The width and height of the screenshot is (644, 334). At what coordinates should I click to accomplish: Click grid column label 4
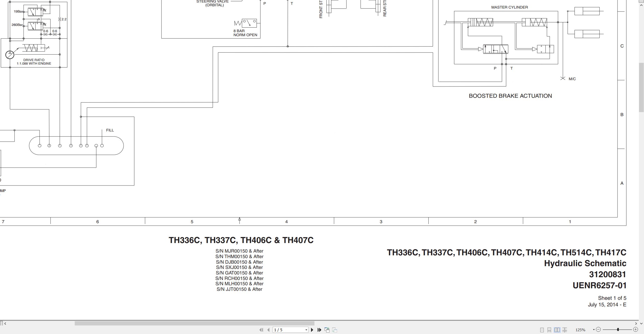[x=287, y=222]
